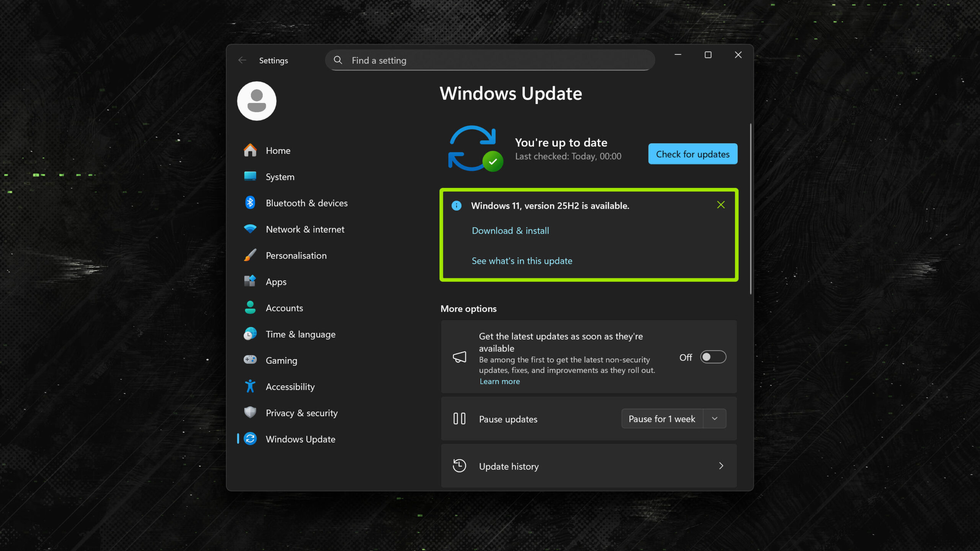Click the Windows Update sync icon in sidebar

pos(250,439)
